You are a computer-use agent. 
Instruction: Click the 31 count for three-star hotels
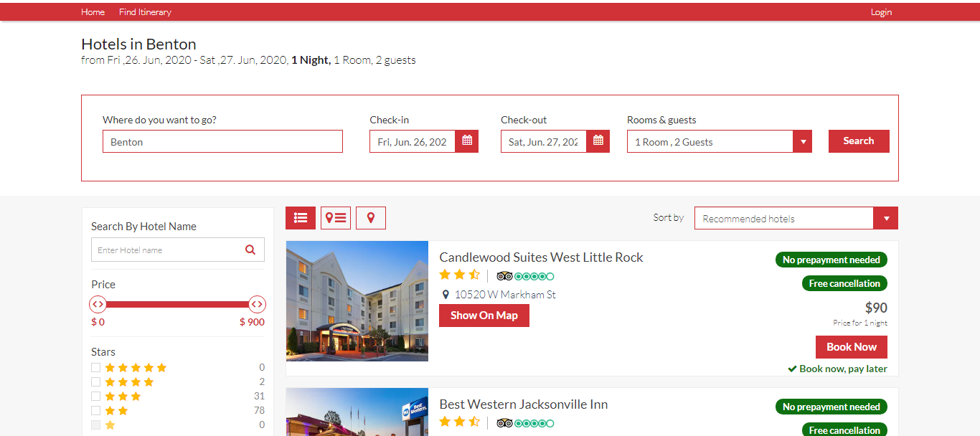(x=259, y=397)
